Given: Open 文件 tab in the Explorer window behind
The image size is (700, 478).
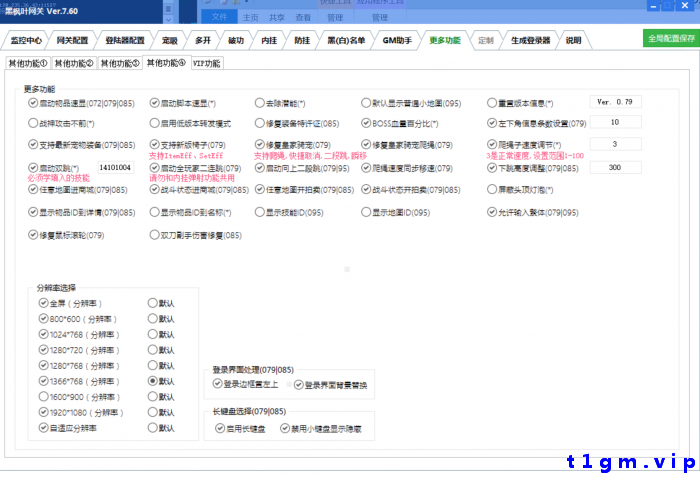Looking at the screenshot, I should click(x=219, y=17).
